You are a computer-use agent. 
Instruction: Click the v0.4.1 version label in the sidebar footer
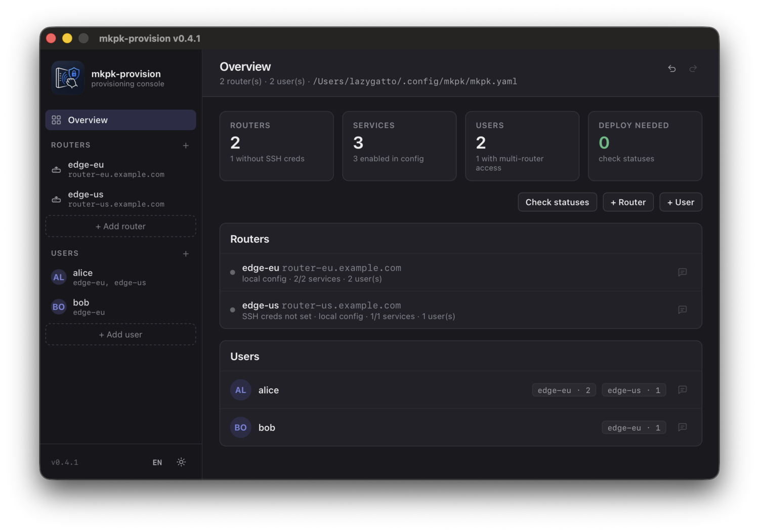[x=65, y=462]
